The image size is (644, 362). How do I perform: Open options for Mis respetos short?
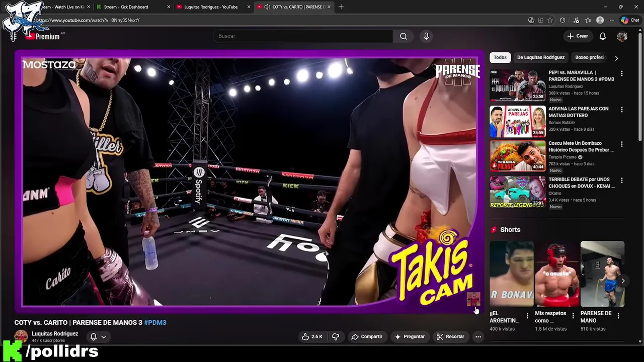coord(573,316)
